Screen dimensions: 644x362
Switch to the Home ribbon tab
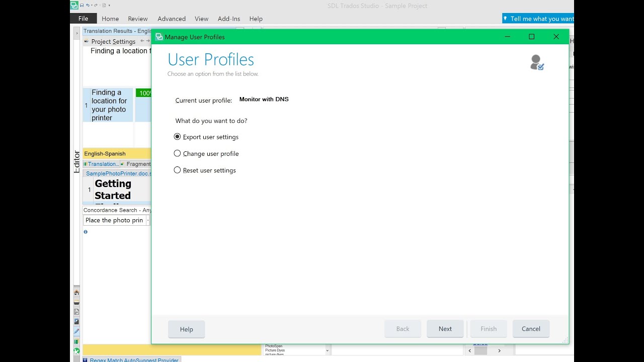point(110,19)
